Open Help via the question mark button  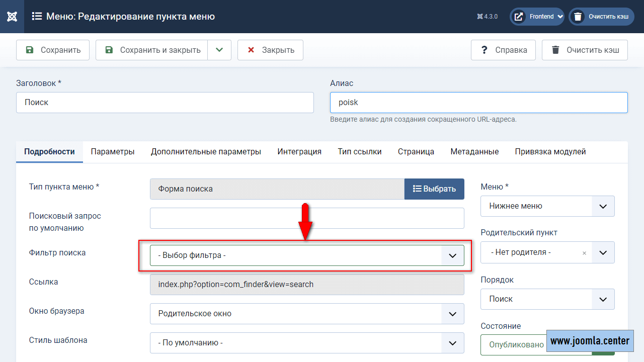pos(503,50)
